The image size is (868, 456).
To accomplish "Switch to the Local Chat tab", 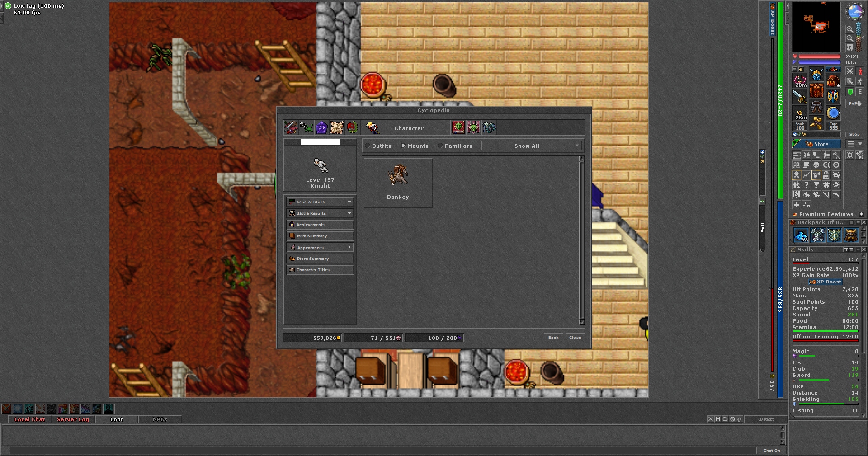I will click(x=29, y=419).
